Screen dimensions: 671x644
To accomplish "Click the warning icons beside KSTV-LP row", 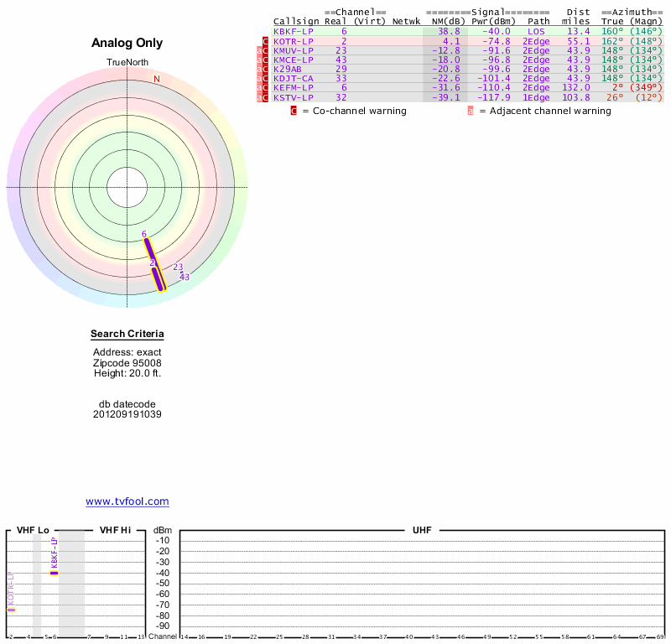I will (263, 98).
